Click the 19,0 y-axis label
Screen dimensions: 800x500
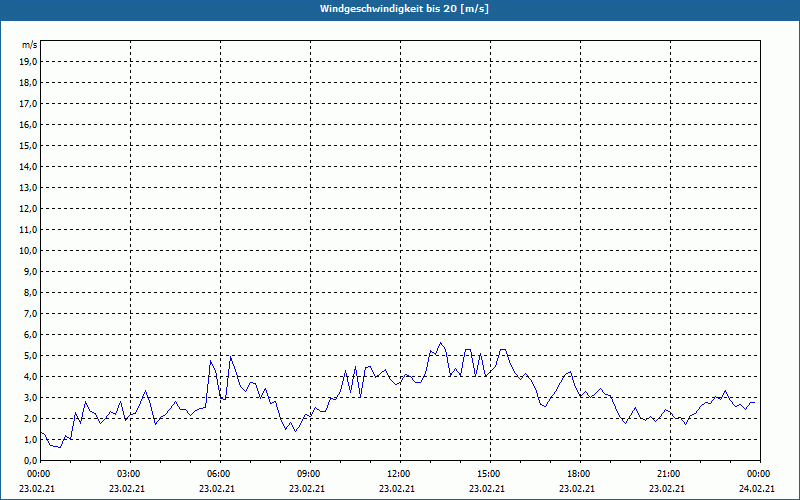(29, 62)
